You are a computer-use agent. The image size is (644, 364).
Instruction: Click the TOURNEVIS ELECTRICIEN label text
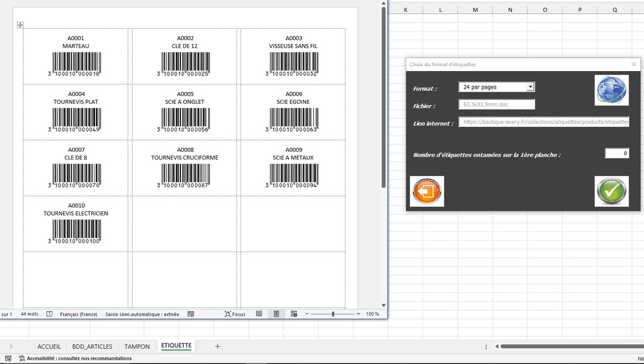pyautogui.click(x=75, y=213)
